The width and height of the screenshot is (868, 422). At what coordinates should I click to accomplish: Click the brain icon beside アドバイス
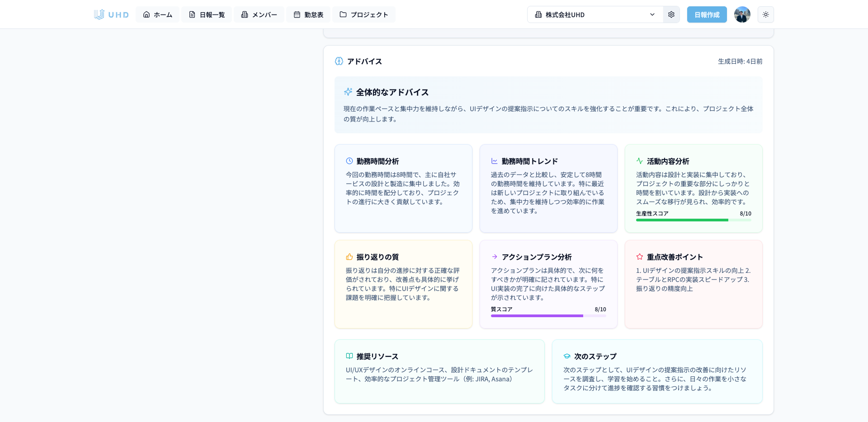pos(339,61)
